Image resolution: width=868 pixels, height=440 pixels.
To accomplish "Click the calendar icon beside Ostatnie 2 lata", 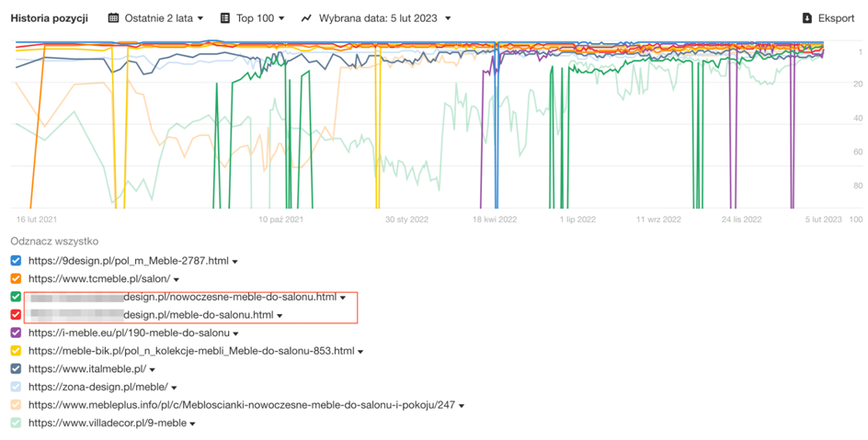I will click(114, 17).
